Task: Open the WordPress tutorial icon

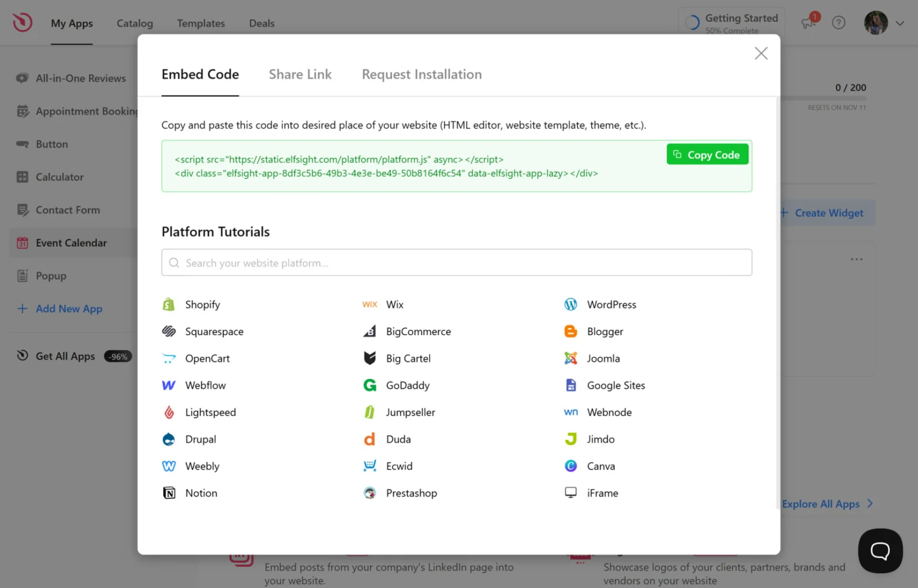Action: [571, 305]
